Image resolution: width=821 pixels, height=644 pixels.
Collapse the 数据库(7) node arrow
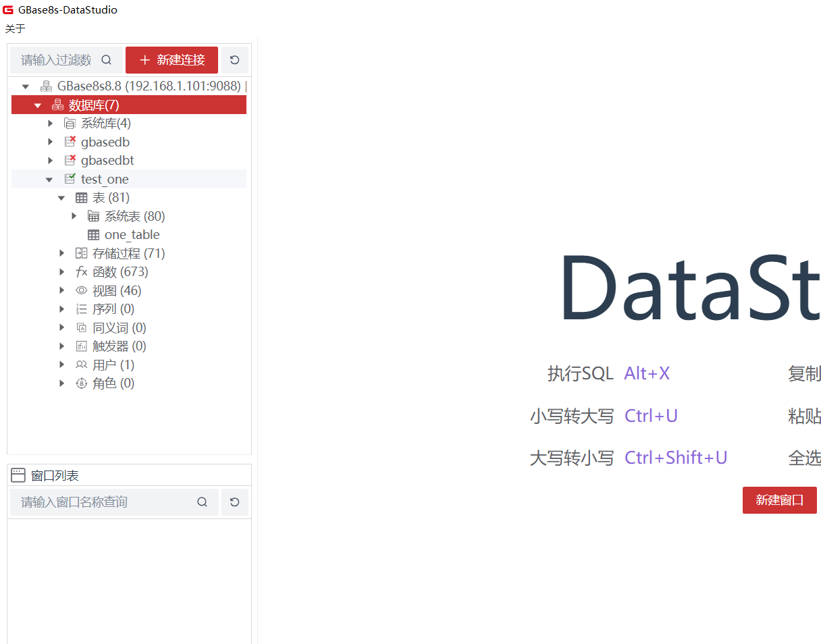38,105
